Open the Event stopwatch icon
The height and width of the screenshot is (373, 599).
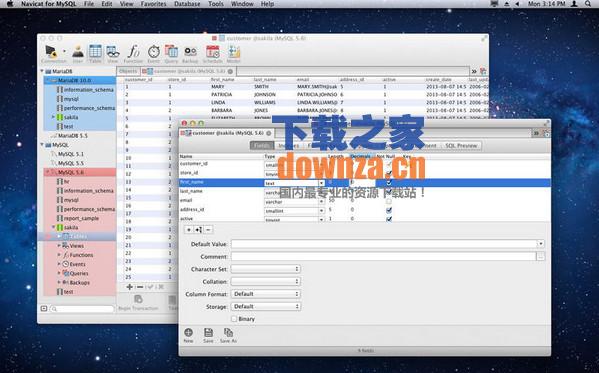154,54
